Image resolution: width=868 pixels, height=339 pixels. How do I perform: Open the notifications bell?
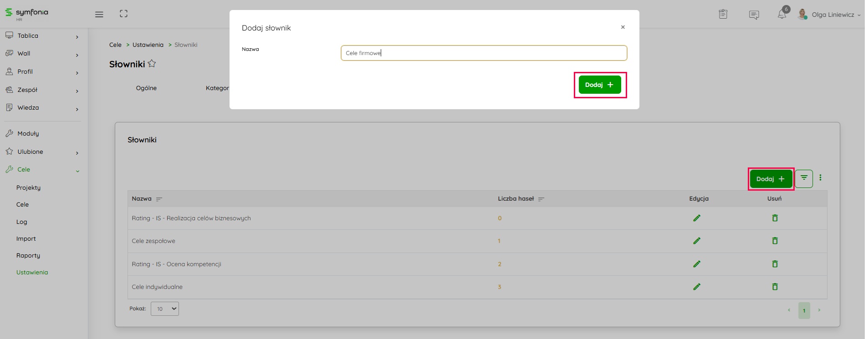(781, 15)
